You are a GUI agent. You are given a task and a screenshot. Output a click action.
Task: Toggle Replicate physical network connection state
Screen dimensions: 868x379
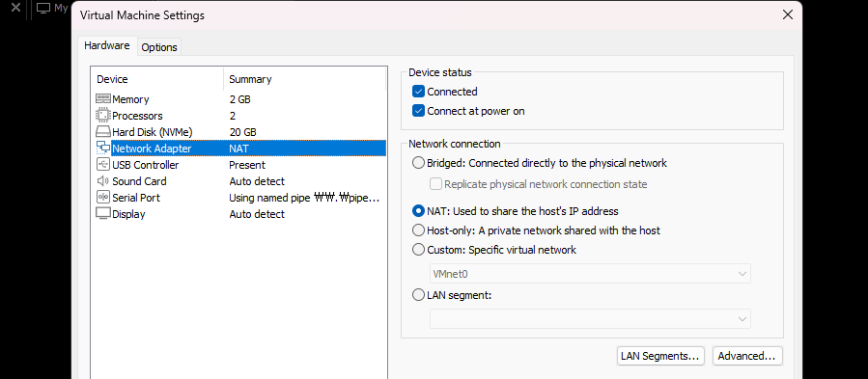click(x=435, y=184)
